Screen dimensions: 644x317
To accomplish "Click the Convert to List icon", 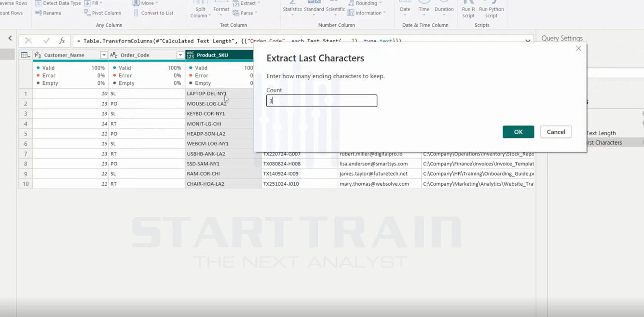I will coord(137,13).
